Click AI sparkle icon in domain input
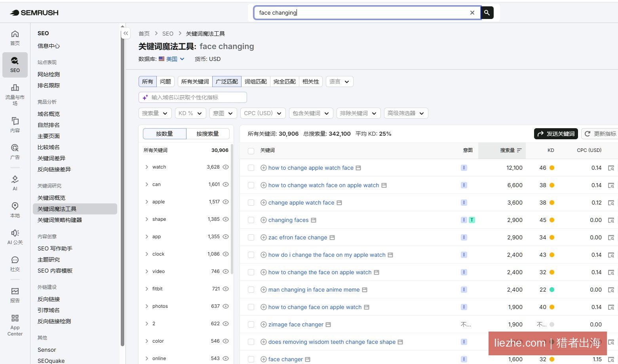618x364 pixels. pyautogui.click(x=145, y=97)
